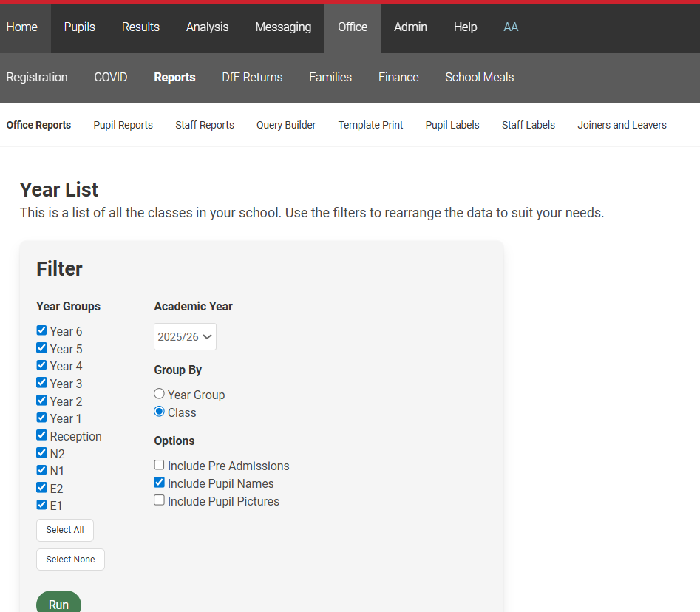The height and width of the screenshot is (612, 700).
Task: Uncheck the Year 6 checkbox
Action: tap(42, 330)
